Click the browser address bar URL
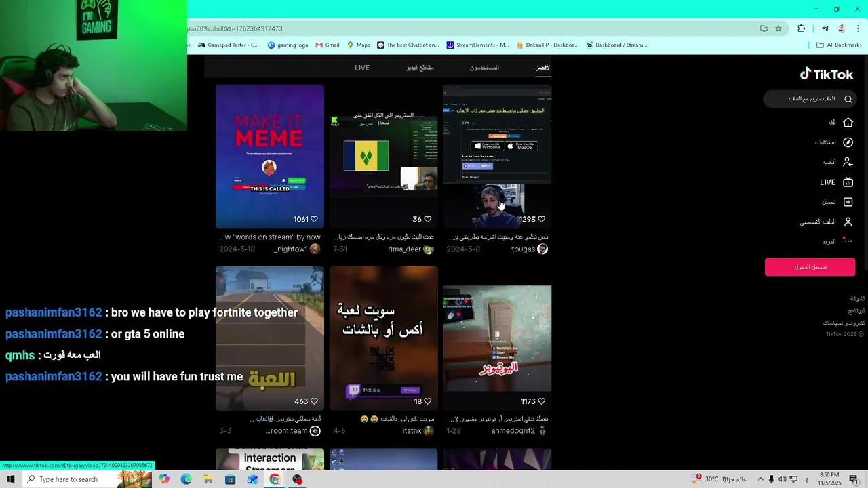868x488 pixels. [235, 28]
